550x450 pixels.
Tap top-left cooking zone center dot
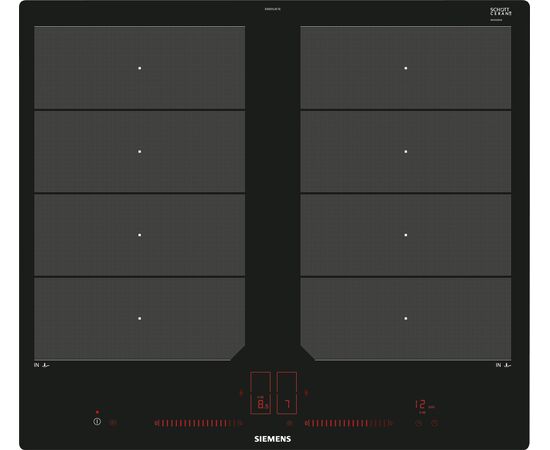pos(140,68)
